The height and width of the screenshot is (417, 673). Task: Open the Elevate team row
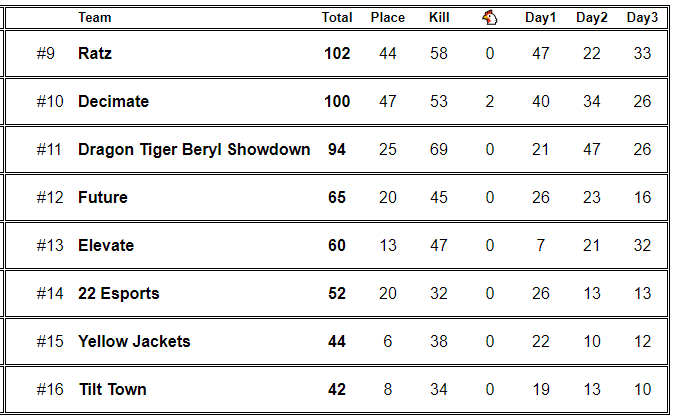click(x=106, y=245)
